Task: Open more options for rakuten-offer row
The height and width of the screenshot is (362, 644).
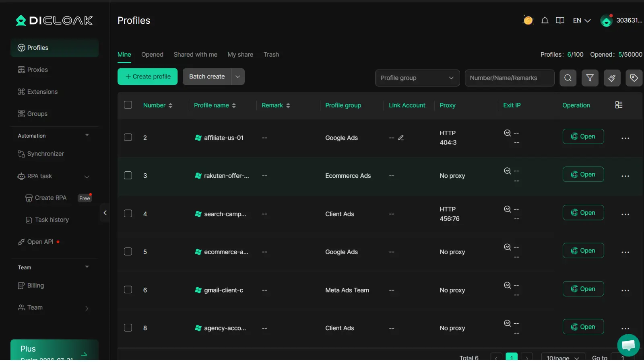Action: [x=625, y=176]
